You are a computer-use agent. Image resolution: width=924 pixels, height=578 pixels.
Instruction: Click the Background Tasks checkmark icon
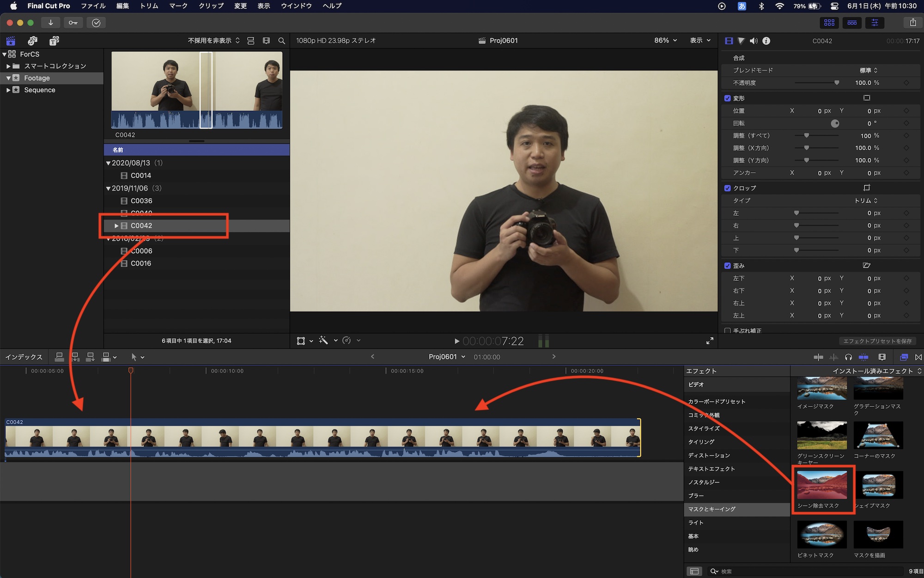pyautogui.click(x=96, y=23)
